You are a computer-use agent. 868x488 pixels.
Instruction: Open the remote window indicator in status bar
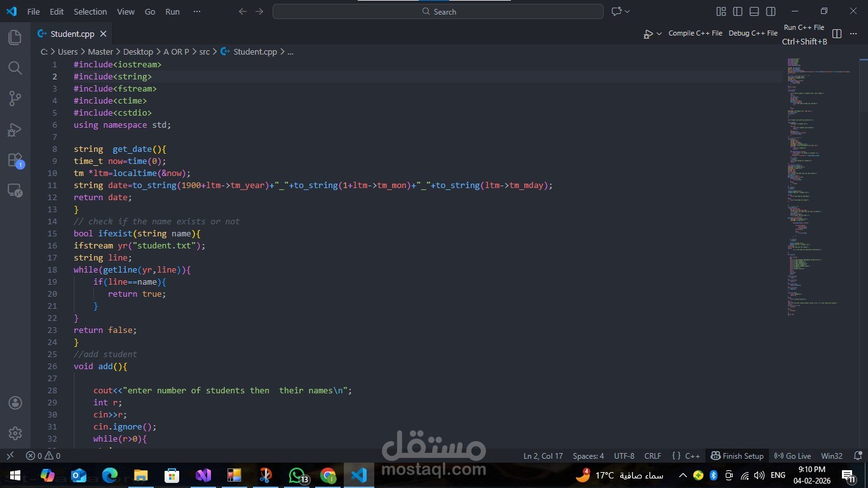tap(10, 456)
